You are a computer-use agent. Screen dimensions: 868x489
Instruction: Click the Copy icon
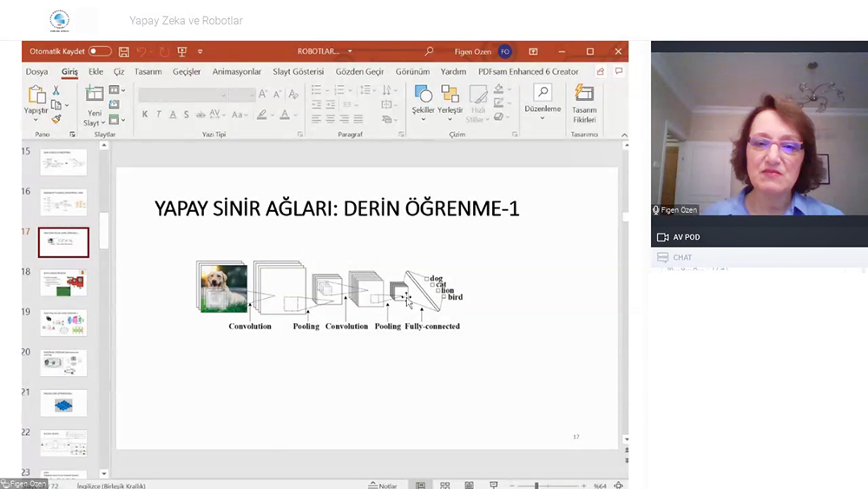56,105
